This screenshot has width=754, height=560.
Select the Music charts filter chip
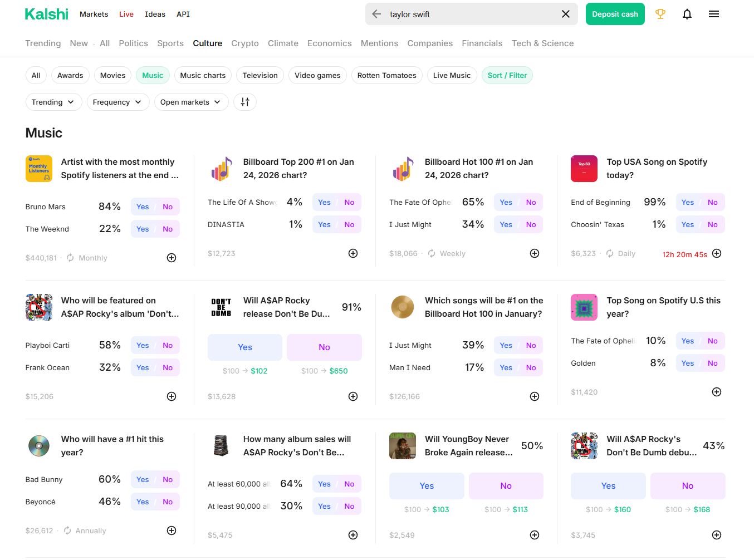[x=203, y=75]
